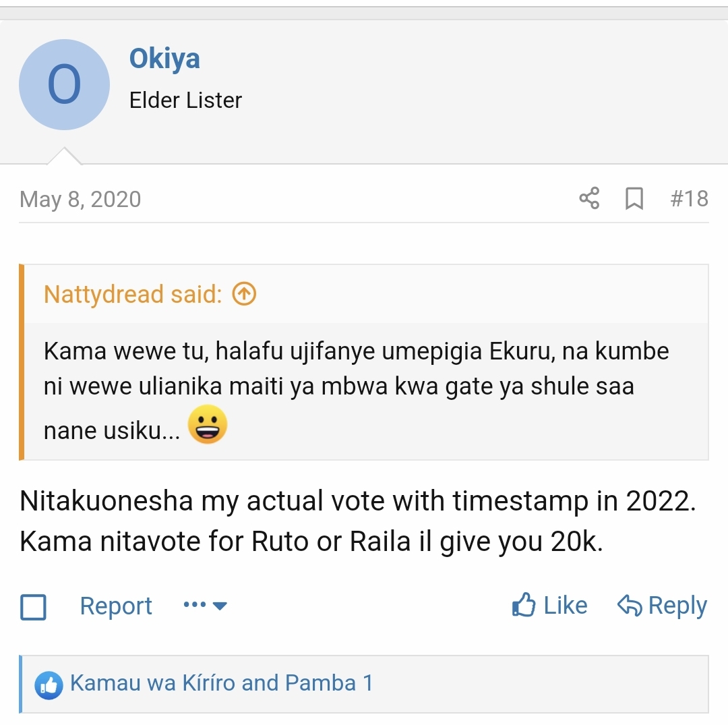This screenshot has width=728, height=725.
Task: Click the grinning emoji in the quote
Action: (x=208, y=424)
